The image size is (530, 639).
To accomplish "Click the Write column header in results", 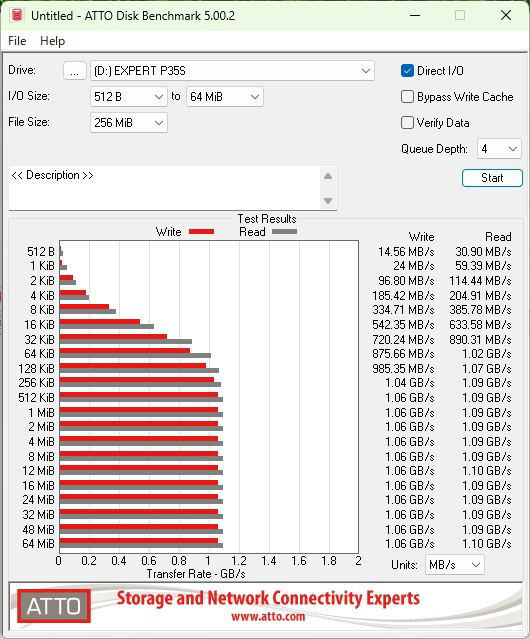I will click(x=422, y=237).
